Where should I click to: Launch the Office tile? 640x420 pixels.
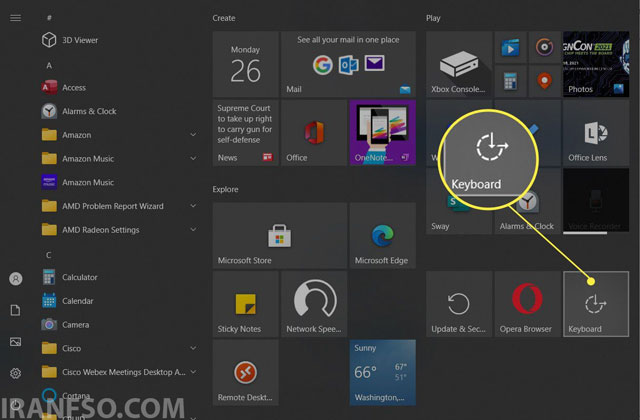pos(314,133)
